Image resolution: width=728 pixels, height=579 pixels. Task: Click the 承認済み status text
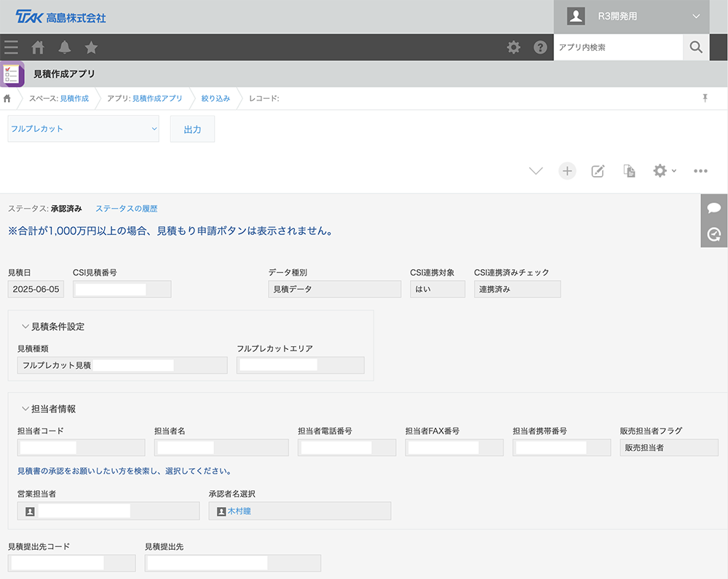(66, 209)
